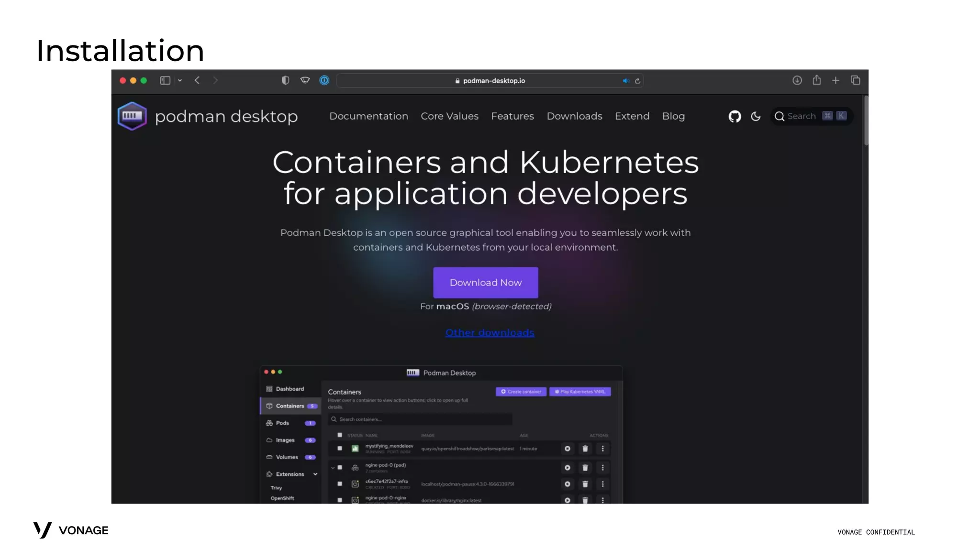Click the Download Now button

pos(485,283)
